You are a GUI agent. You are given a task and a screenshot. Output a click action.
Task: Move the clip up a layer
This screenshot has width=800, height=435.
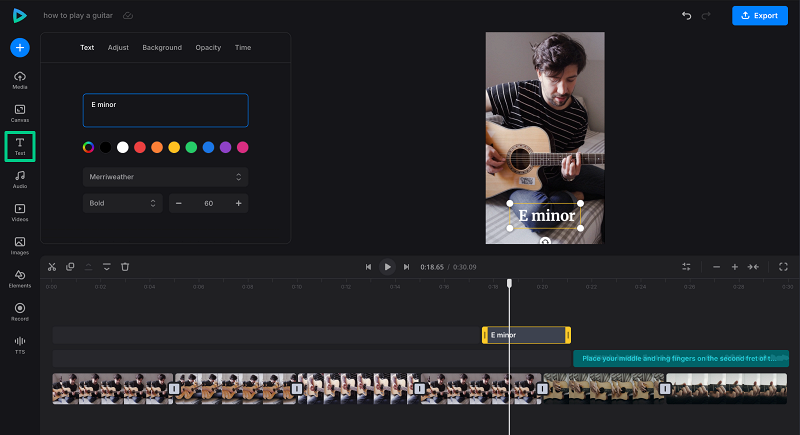88,267
